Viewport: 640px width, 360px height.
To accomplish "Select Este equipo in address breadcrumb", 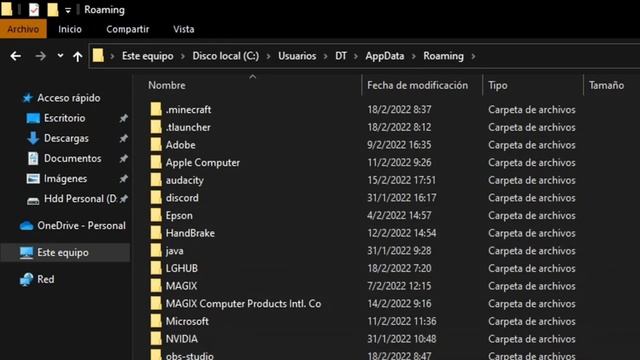I will pyautogui.click(x=147, y=56).
